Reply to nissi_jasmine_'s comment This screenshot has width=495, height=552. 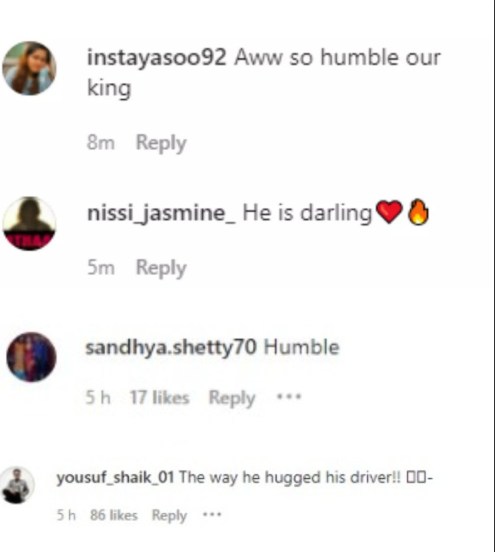point(161,268)
